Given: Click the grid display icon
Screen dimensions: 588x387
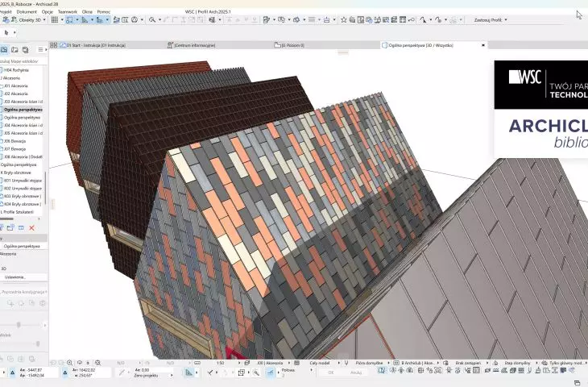Looking at the screenshot, I should [x=55, y=20].
